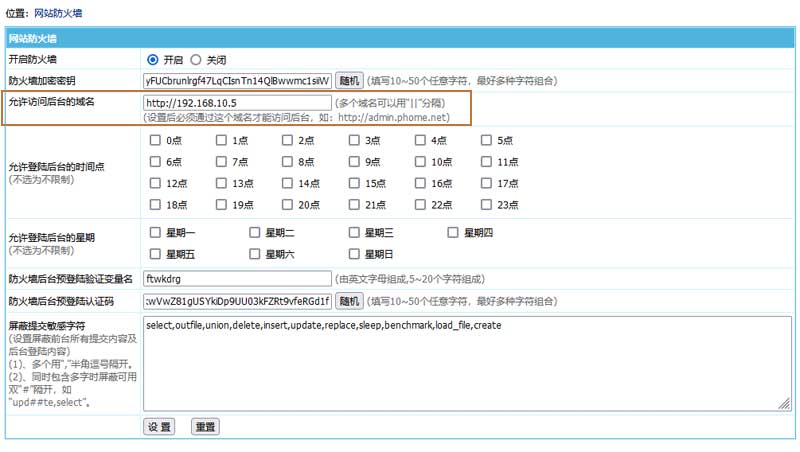Check the 星期一 weekday checkbox

156,232
